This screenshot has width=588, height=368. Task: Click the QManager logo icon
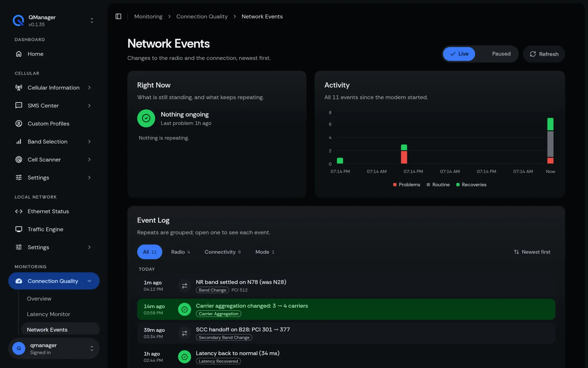(x=18, y=21)
